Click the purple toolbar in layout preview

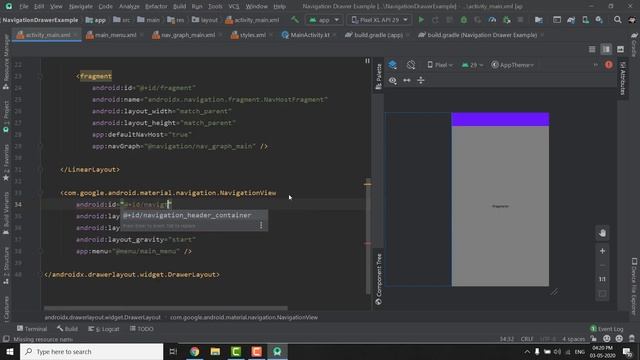tap(500, 119)
